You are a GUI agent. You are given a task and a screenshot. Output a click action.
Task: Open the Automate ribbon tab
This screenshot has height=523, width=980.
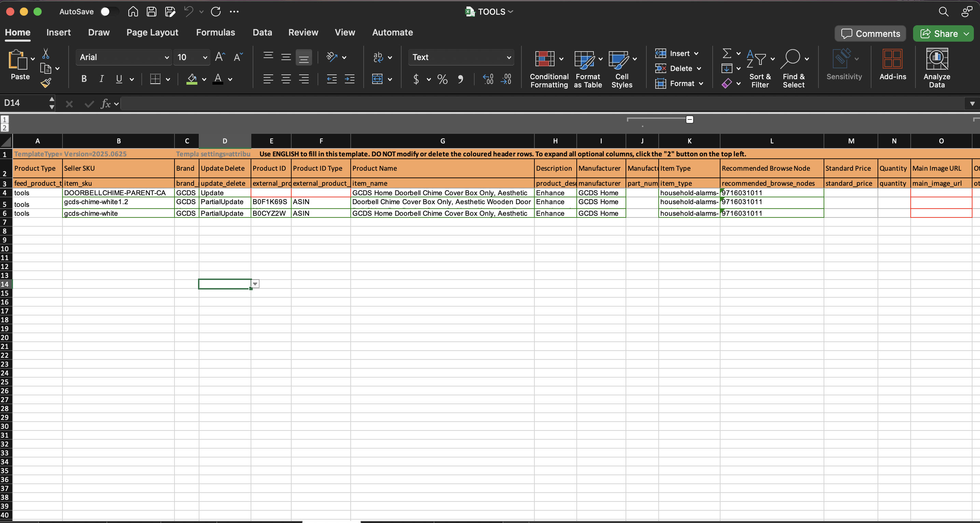[392, 32]
